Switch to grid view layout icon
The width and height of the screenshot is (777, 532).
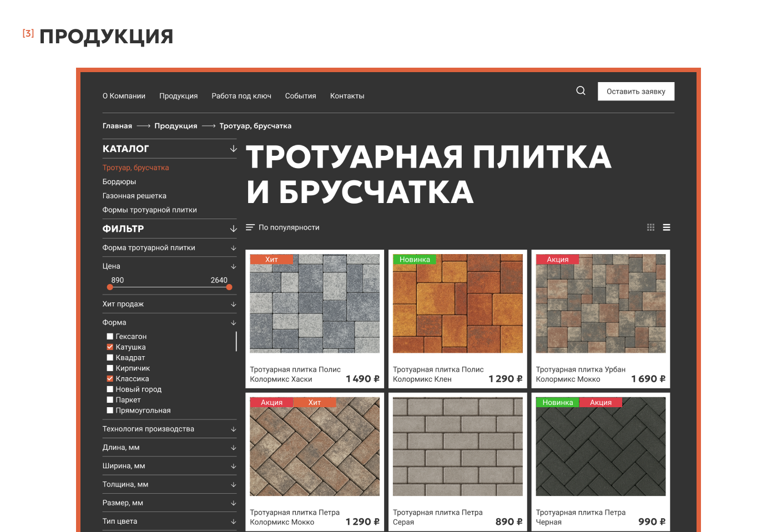click(650, 227)
